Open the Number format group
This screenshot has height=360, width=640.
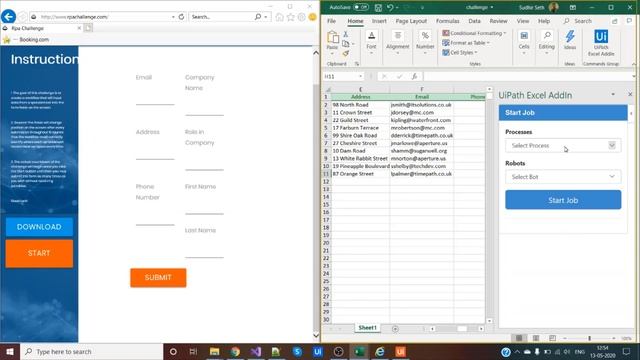(x=425, y=42)
